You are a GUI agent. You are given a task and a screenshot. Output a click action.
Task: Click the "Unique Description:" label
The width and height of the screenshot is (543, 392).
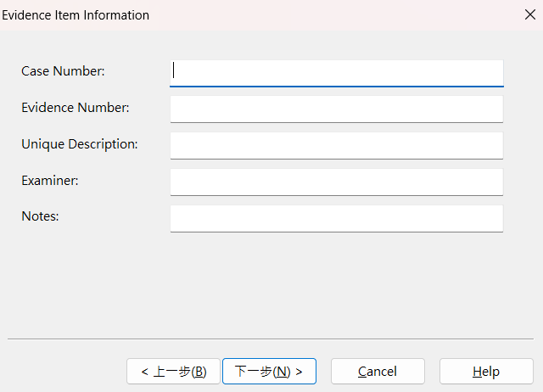click(80, 144)
